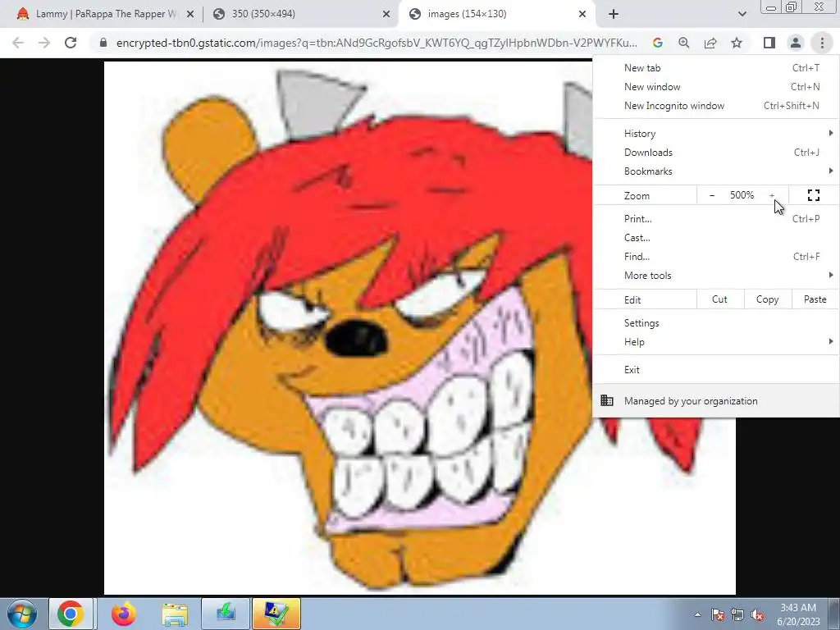Click the share page icon

coord(710,43)
